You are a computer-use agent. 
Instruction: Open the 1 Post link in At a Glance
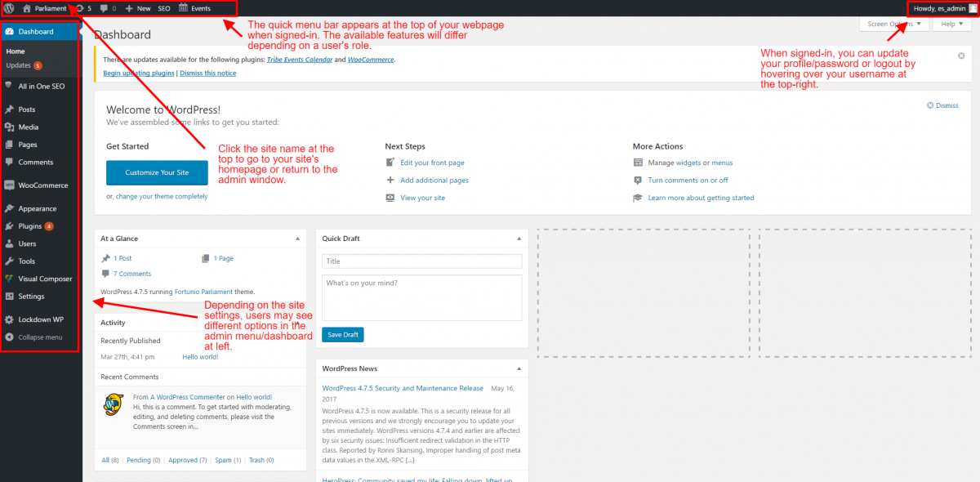tap(122, 258)
